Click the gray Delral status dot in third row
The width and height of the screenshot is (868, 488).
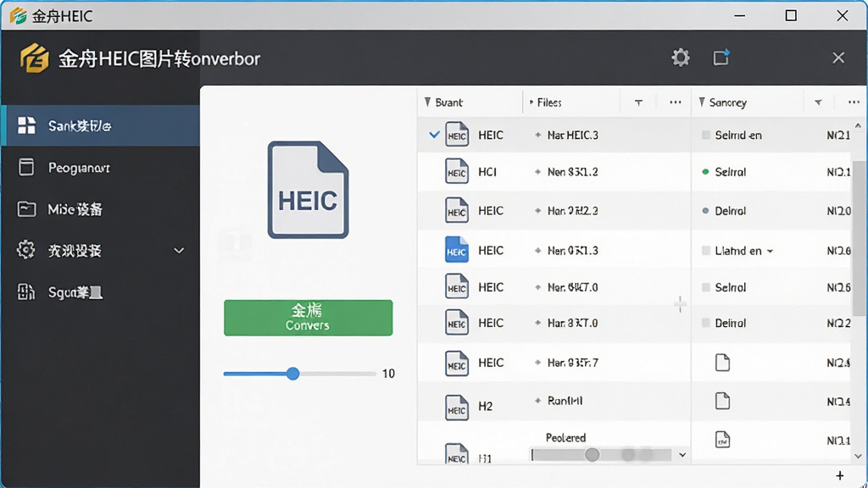point(705,211)
